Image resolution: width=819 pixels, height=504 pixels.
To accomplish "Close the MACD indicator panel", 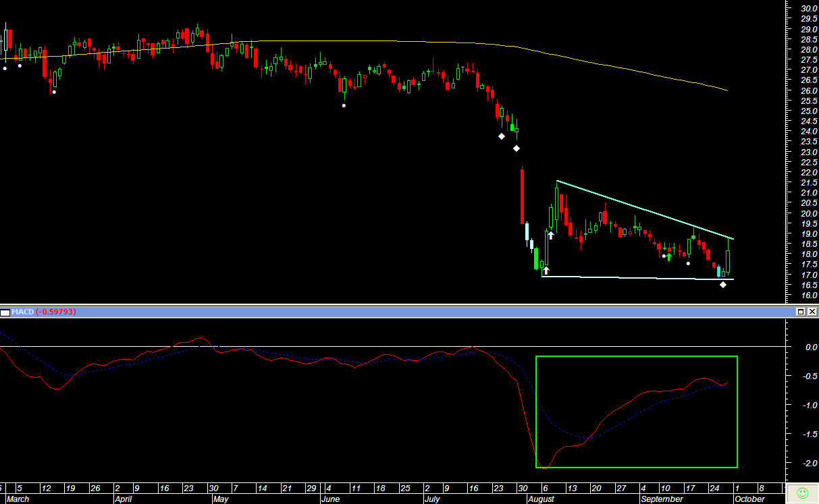I will coord(811,312).
